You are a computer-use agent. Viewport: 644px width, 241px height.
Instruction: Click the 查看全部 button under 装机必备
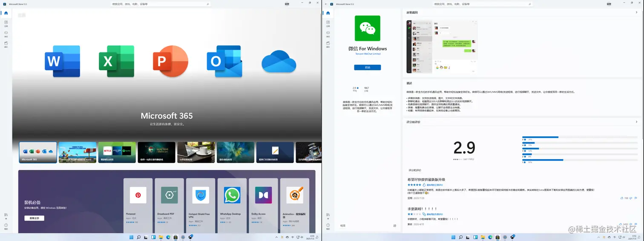pyautogui.click(x=34, y=218)
